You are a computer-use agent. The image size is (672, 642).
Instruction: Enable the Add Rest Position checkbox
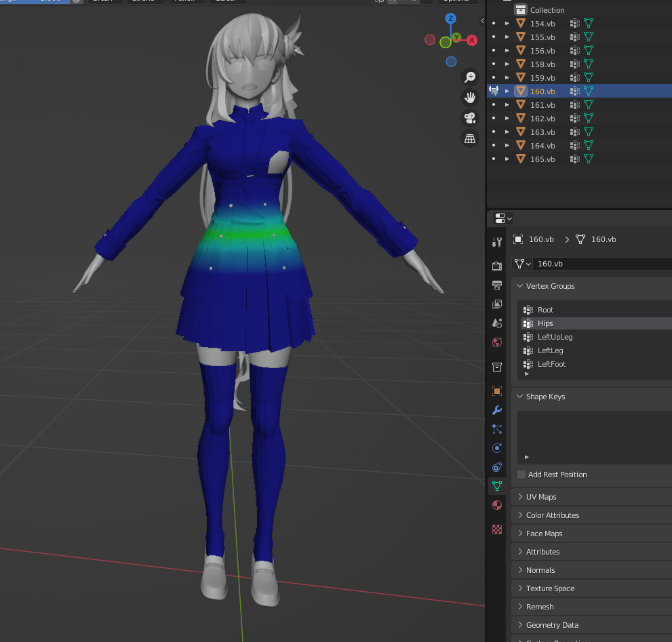pyautogui.click(x=521, y=475)
